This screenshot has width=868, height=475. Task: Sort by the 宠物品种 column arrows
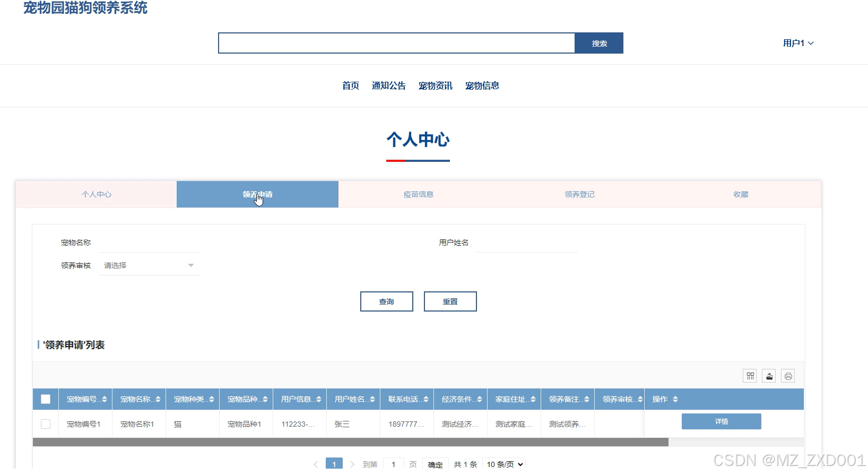pyautogui.click(x=265, y=400)
